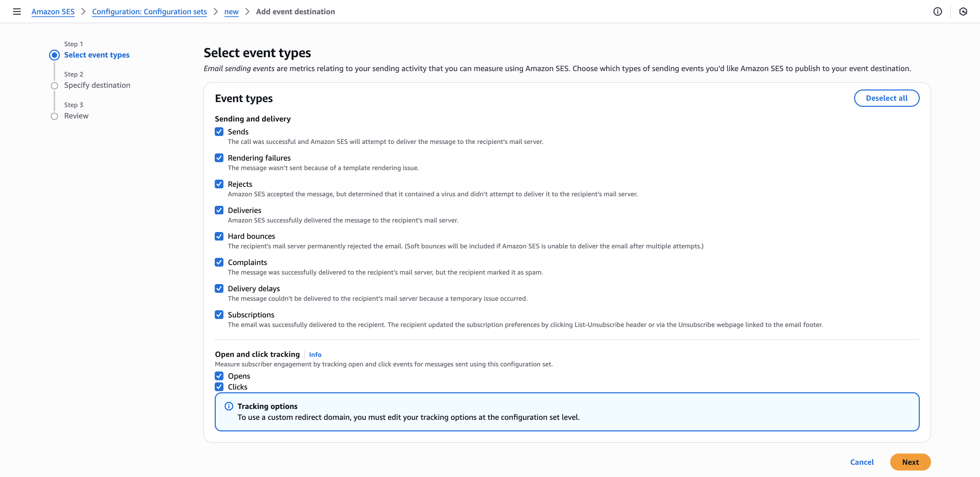The image size is (980, 477).
Task: Disable Opens tracking checkbox
Action: (x=219, y=376)
